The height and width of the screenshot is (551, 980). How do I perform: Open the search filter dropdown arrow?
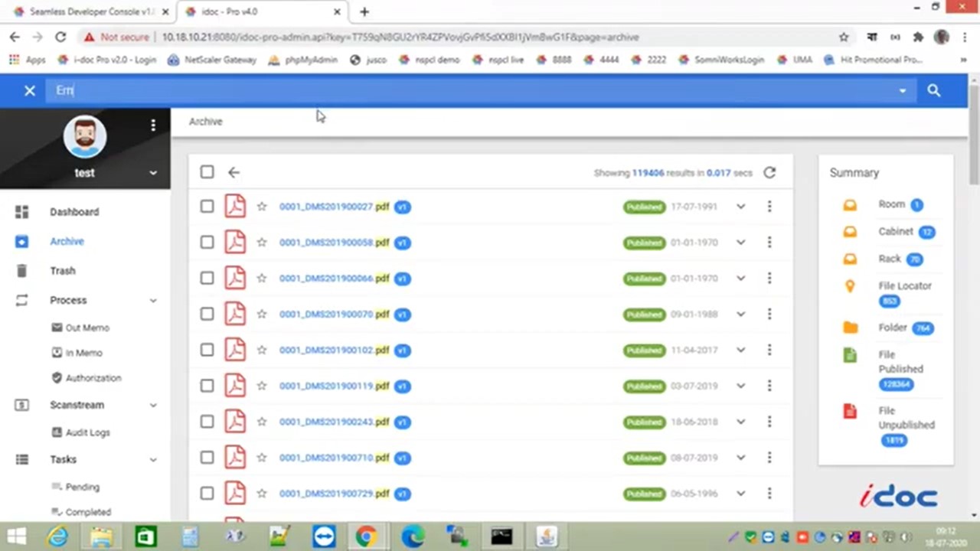click(902, 90)
